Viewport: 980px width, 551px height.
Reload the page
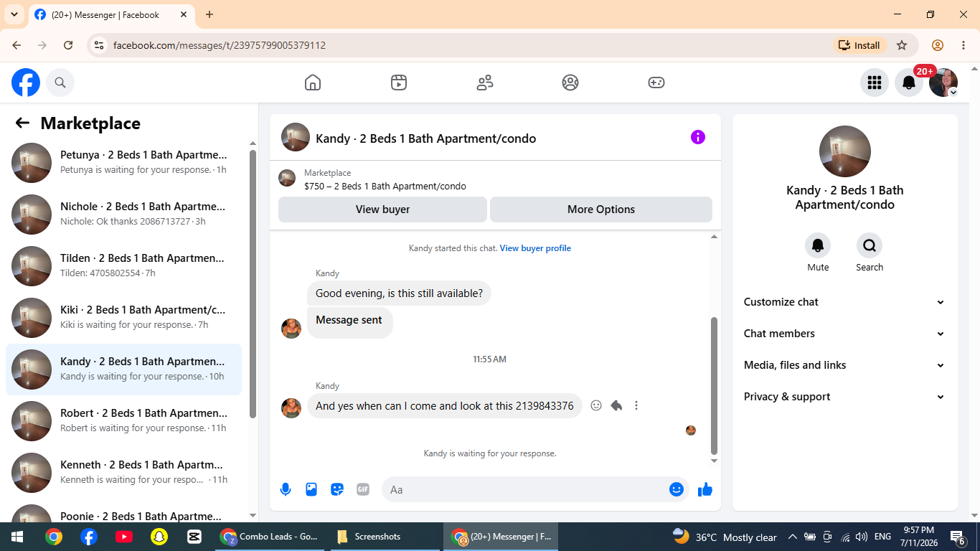point(68,45)
